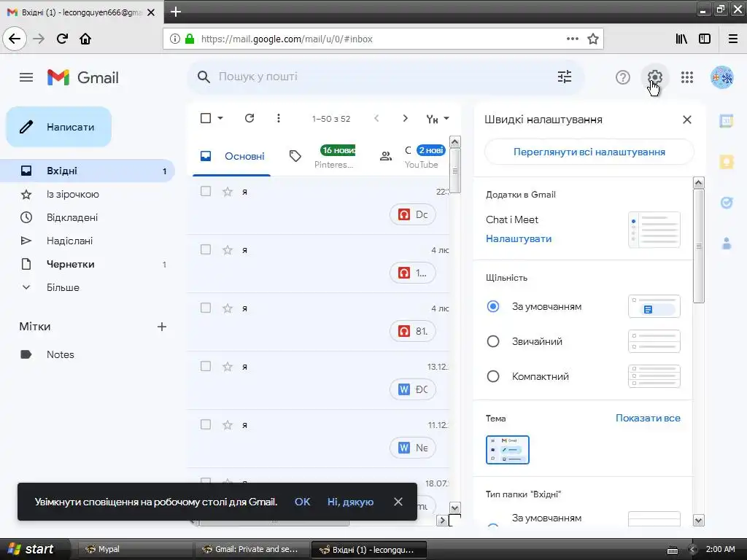The image size is (747, 560).
Task: Open the More actions three-dot menu
Action: (279, 118)
